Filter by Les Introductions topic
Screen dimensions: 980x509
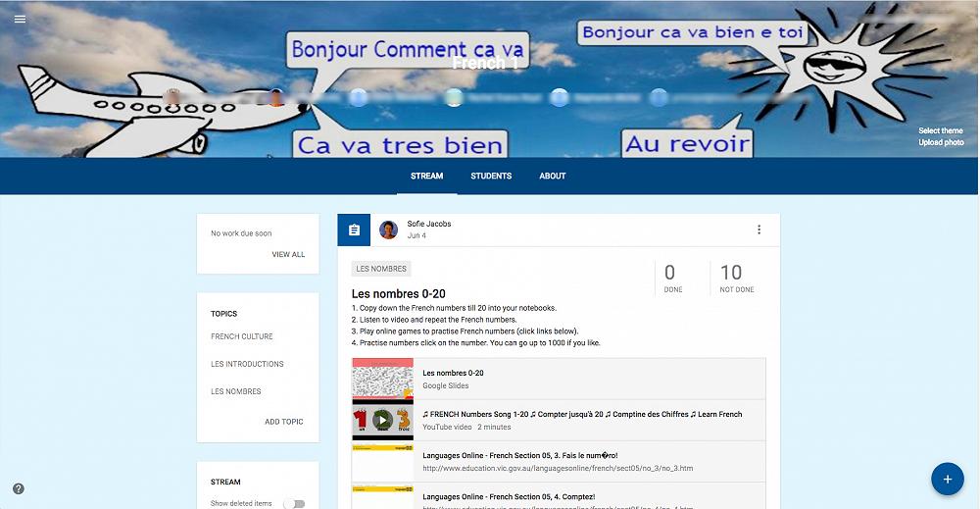coord(247,364)
